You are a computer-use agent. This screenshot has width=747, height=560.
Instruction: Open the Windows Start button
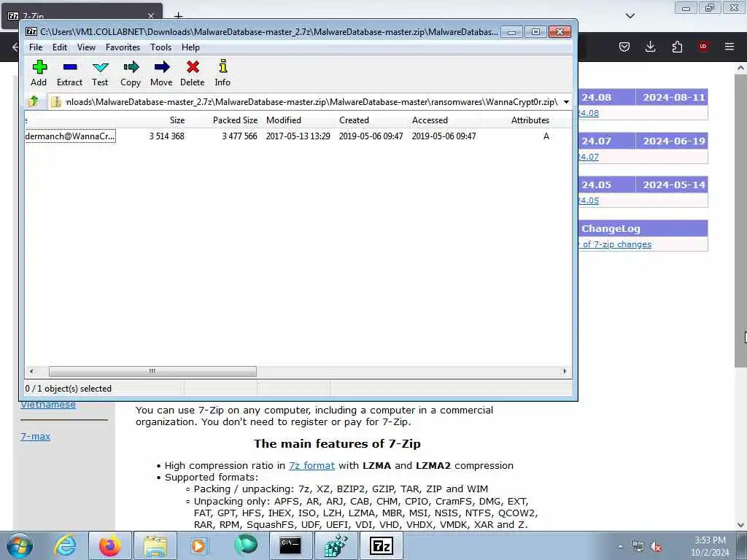coord(20,545)
